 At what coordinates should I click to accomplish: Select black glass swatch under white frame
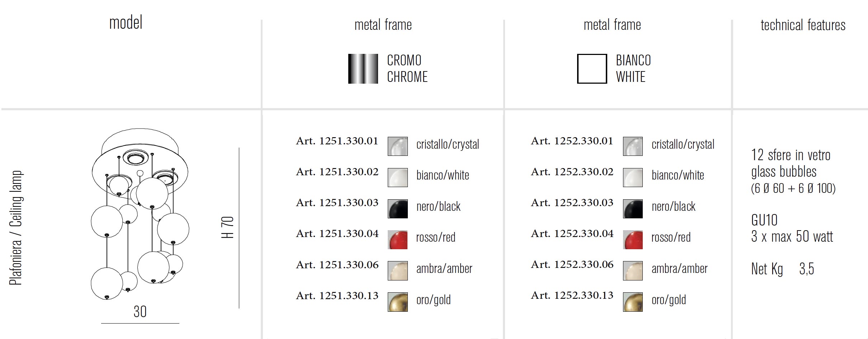(633, 209)
